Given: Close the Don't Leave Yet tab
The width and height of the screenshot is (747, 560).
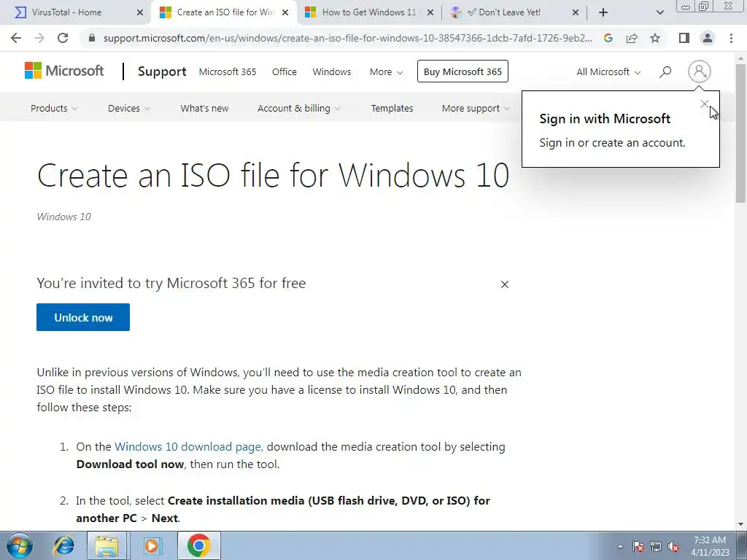Looking at the screenshot, I should (575, 13).
